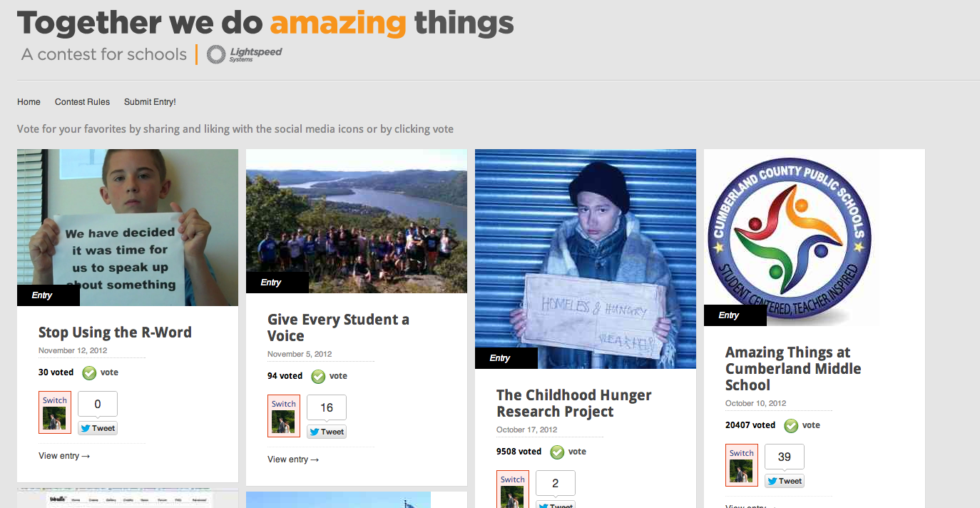This screenshot has width=980, height=508.
Task: Click the Lightspeed Systems logo
Action: click(x=244, y=54)
